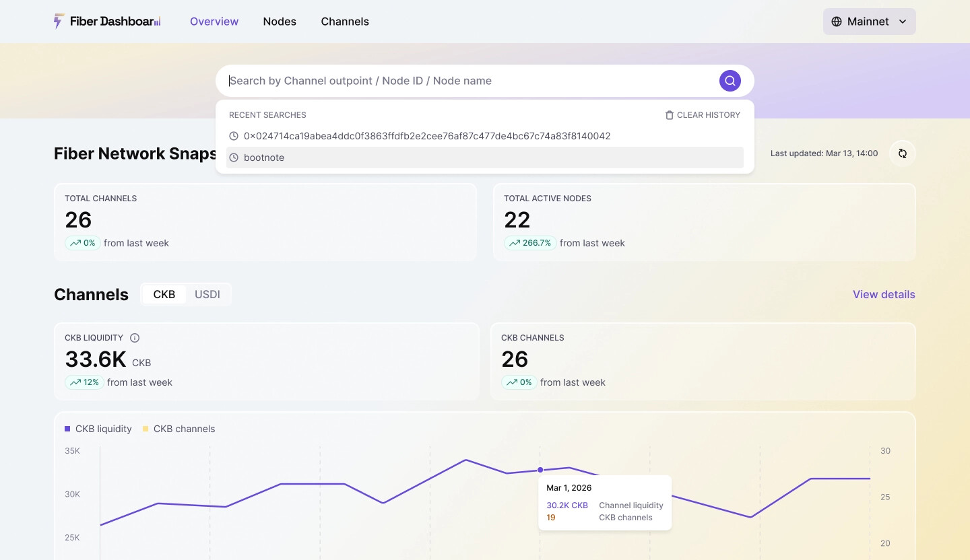Open the Mainnet network dropdown
Image resolution: width=970 pixels, height=560 pixels.
(868, 22)
